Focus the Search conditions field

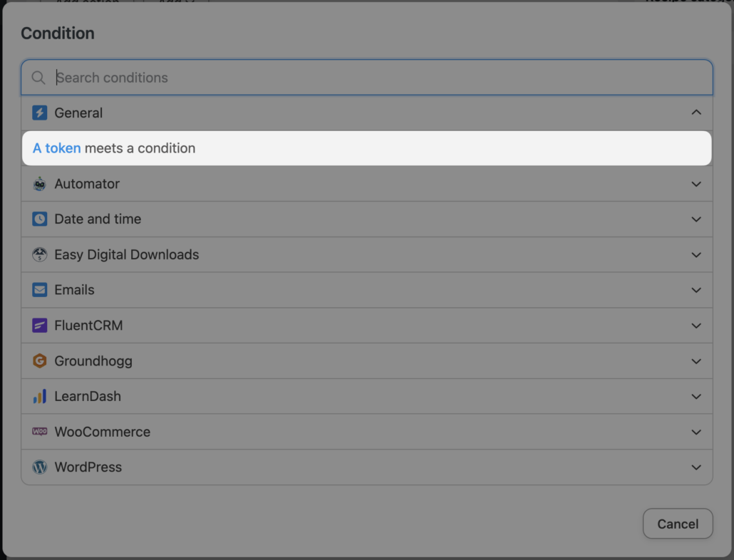(x=378, y=78)
